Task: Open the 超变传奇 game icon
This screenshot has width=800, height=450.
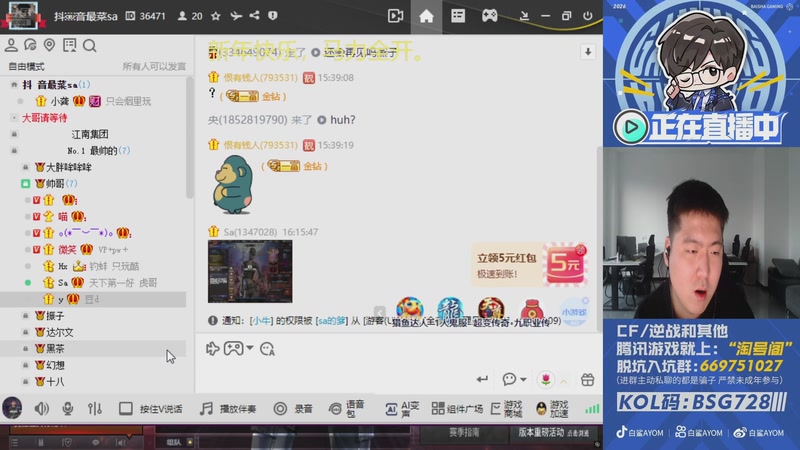Action: (x=491, y=310)
